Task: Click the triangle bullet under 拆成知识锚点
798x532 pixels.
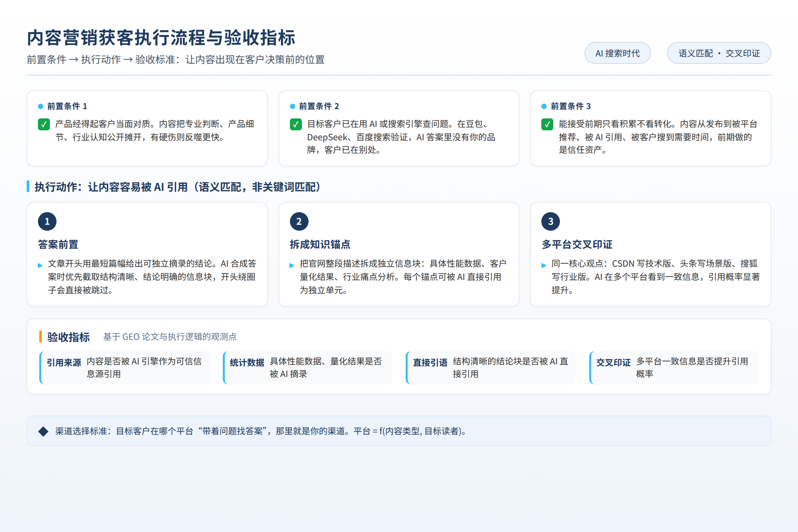Action: tap(292, 265)
